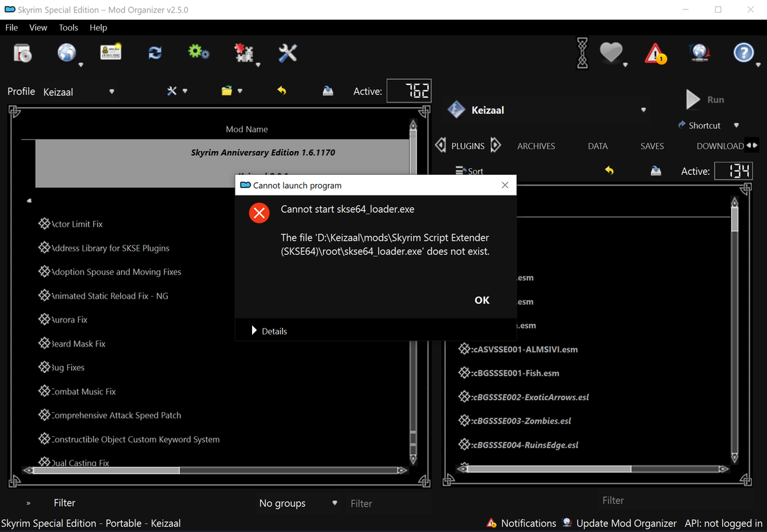Open the Tools menu
This screenshot has height=532, width=767.
(x=69, y=28)
